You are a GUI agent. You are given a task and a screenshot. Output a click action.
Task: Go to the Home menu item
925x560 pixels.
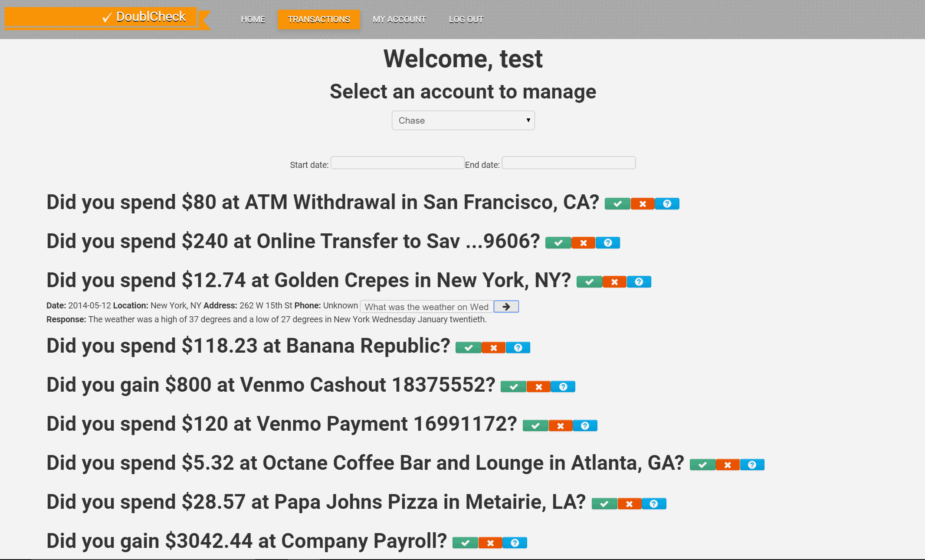pyautogui.click(x=253, y=20)
